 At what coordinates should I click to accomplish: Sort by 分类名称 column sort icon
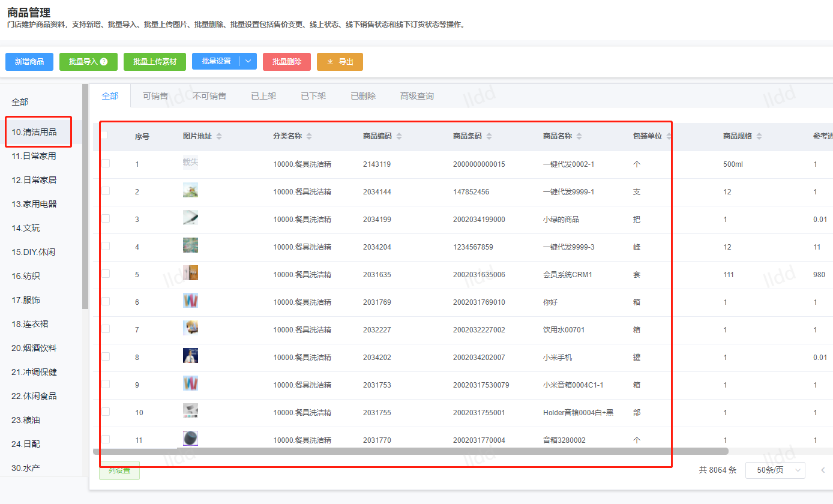pos(309,137)
